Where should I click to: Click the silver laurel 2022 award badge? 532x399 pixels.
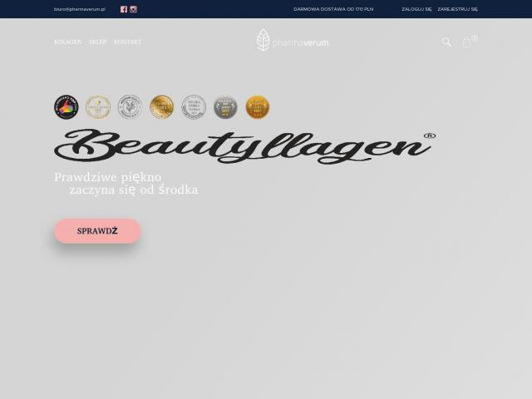(225, 107)
